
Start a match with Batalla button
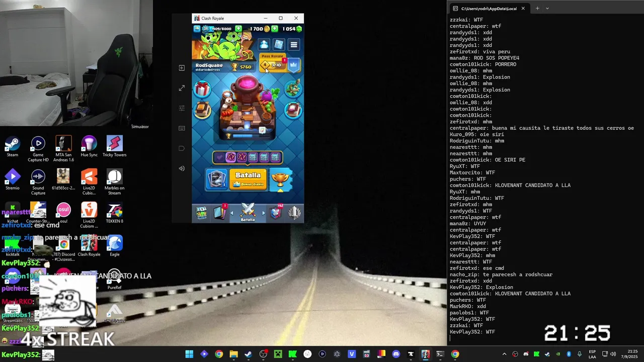[248, 179]
